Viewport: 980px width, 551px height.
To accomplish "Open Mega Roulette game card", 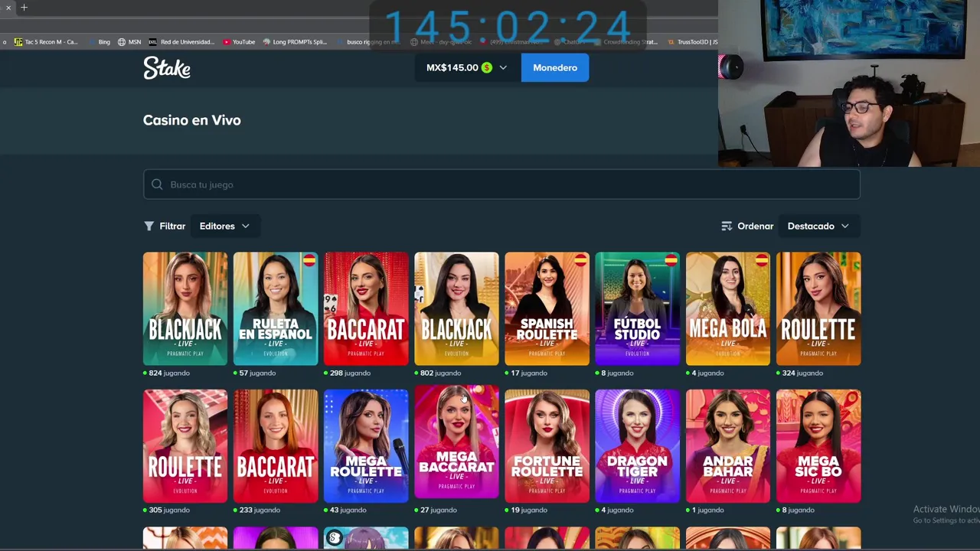I will [366, 446].
